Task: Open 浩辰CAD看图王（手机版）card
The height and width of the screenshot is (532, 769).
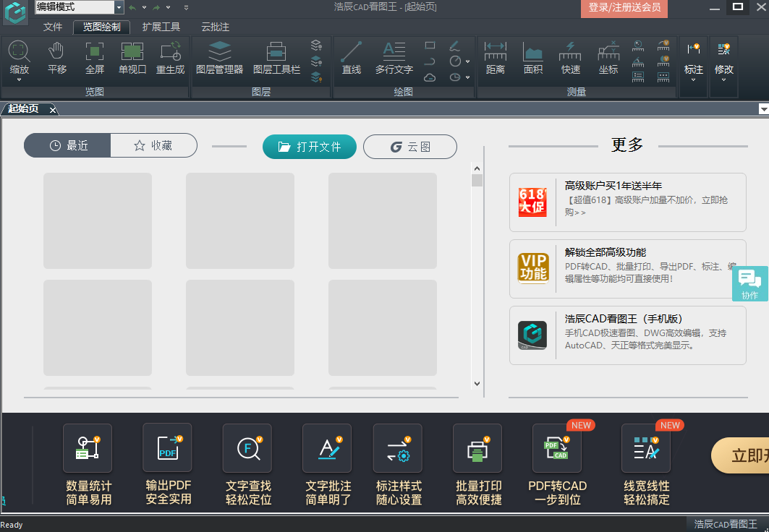Action: point(628,335)
